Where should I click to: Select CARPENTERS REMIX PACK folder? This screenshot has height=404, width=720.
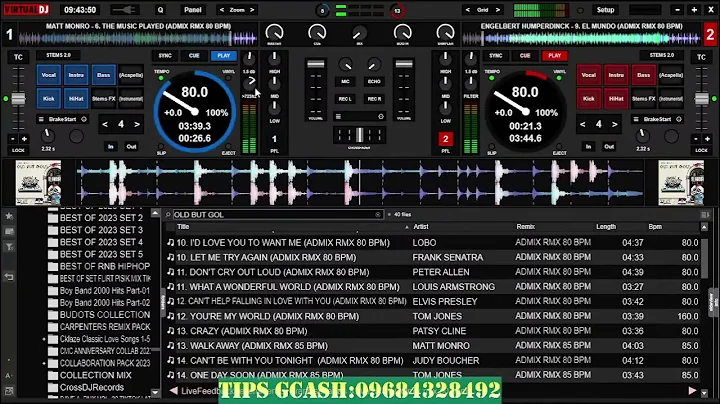[105, 327]
